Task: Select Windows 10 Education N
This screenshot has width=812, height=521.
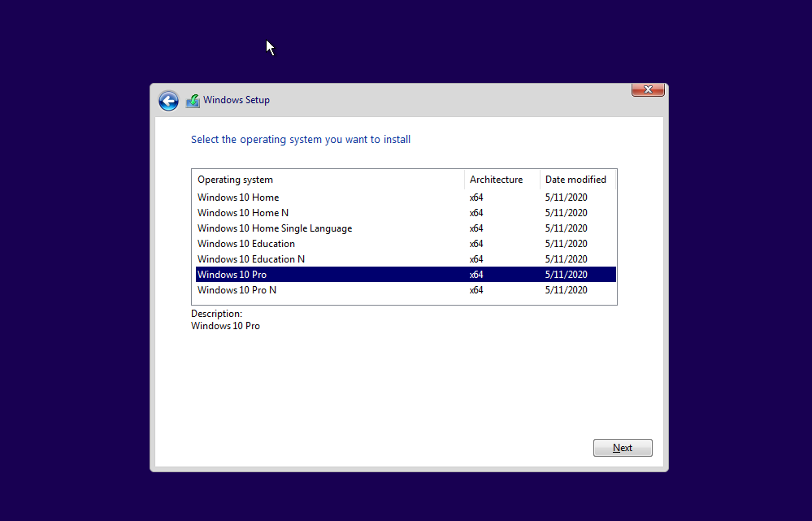Action: [x=251, y=259]
